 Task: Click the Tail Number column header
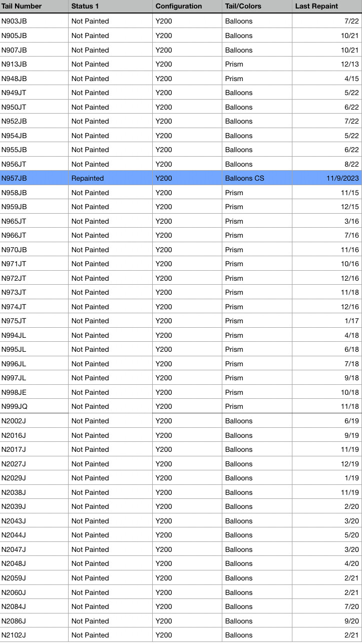pos(22,7)
